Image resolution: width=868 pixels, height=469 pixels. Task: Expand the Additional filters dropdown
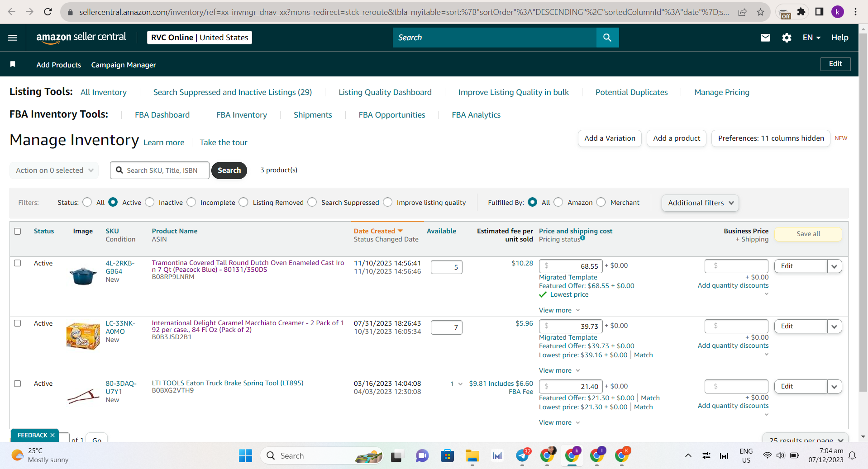[x=700, y=203]
